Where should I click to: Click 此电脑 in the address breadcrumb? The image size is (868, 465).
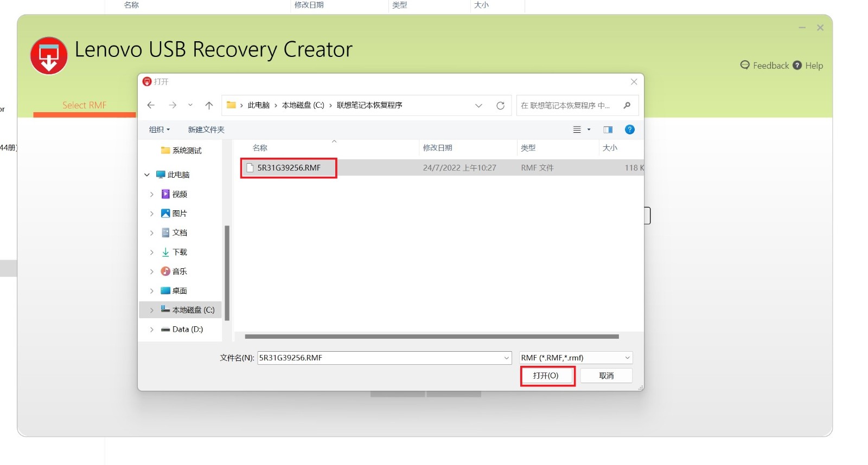258,105
